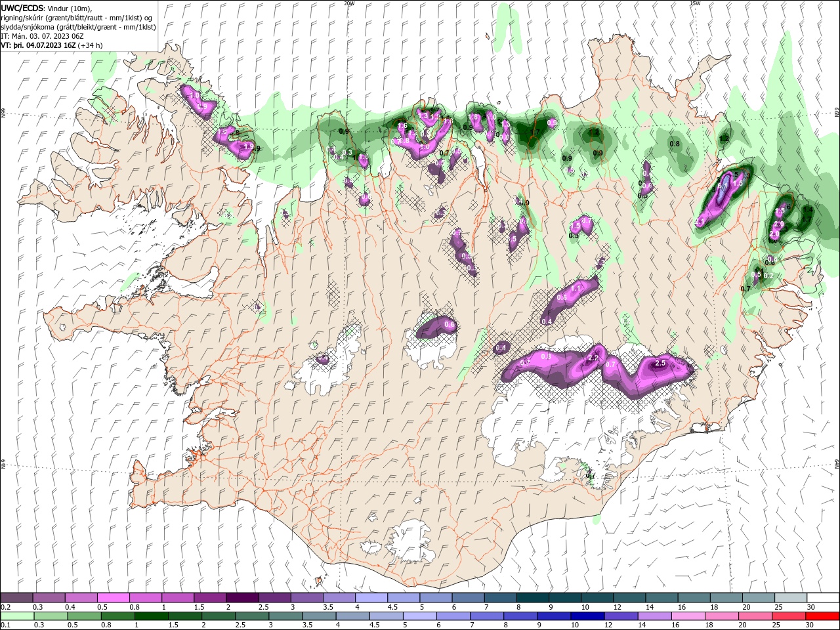Click the lower legend swatch from 2.5 to 3
This screenshot has width=840, height=630.
(252, 616)
